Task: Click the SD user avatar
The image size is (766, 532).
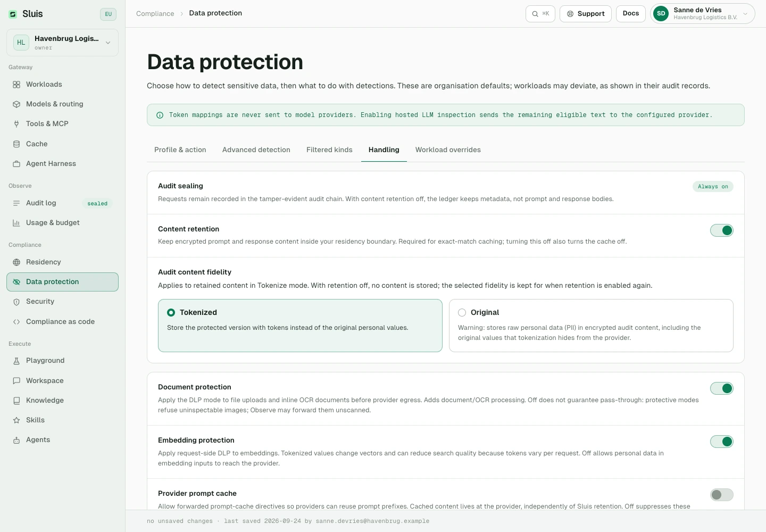Action: tap(661, 14)
